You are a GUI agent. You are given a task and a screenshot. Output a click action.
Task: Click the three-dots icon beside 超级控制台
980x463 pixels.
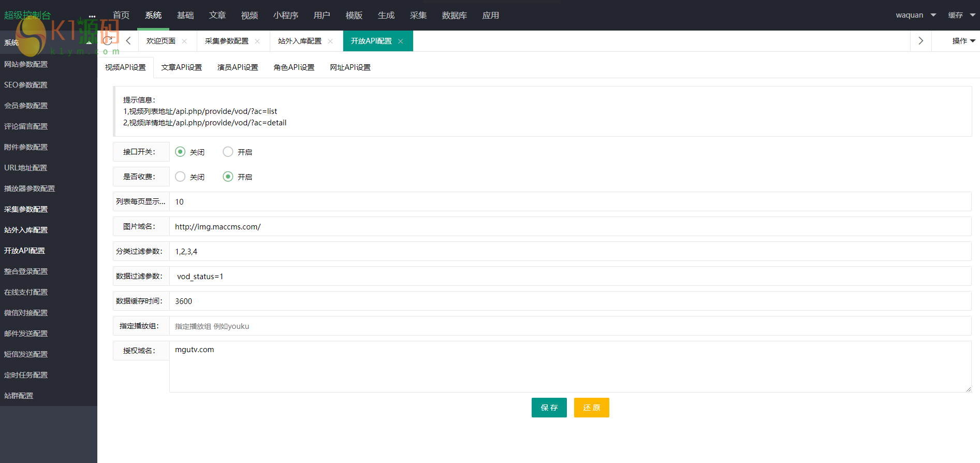tap(92, 16)
